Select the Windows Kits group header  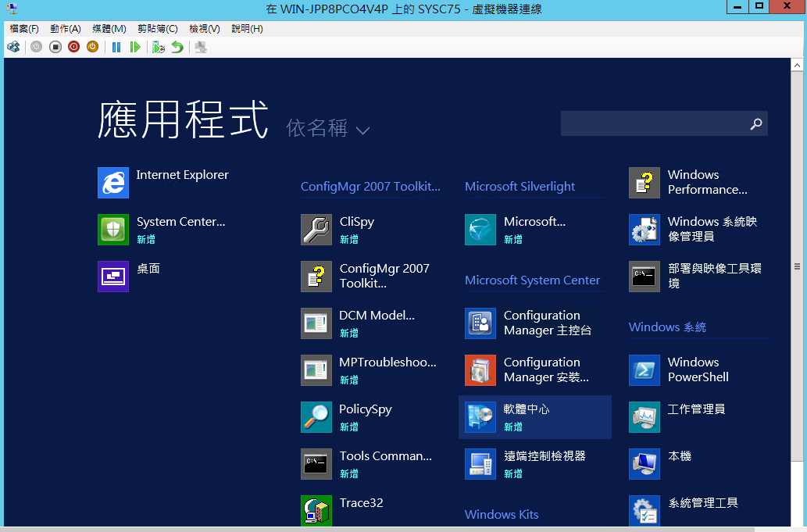(x=502, y=514)
